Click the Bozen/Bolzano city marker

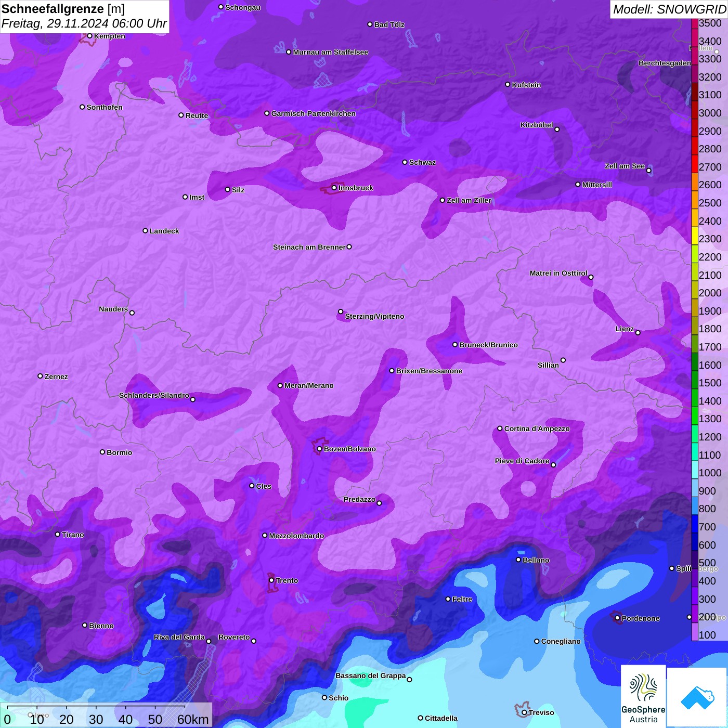tap(320, 449)
